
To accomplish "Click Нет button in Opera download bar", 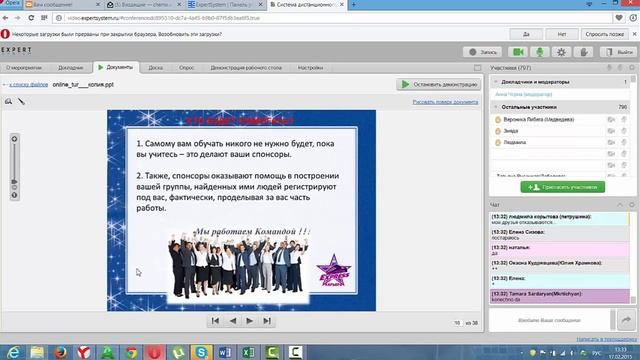I will (562, 34).
